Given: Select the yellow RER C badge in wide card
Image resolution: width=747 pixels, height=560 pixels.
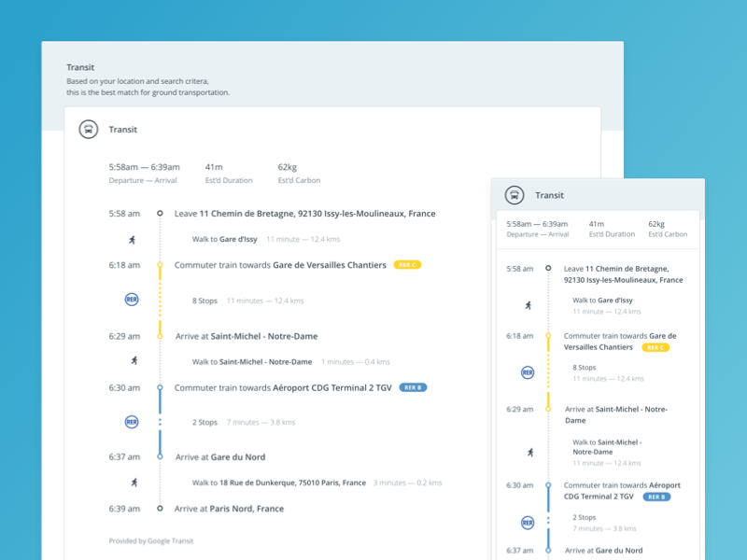Looking at the screenshot, I should click(x=407, y=265).
